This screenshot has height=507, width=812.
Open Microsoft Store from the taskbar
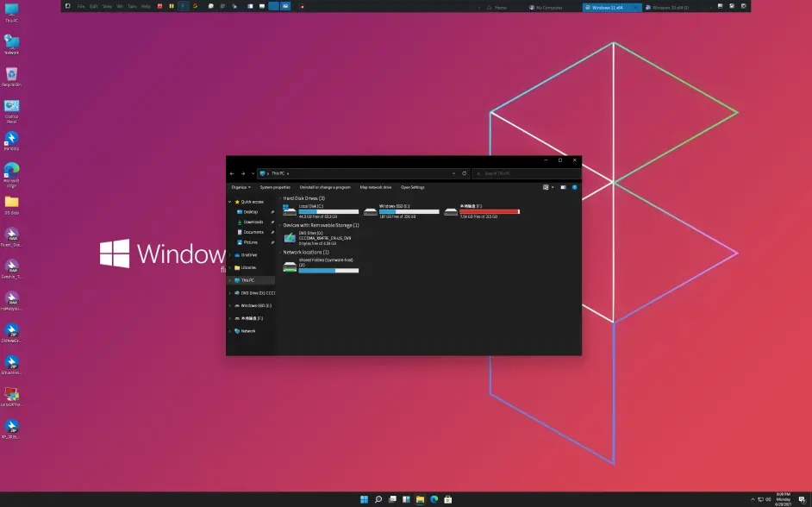tap(448, 499)
